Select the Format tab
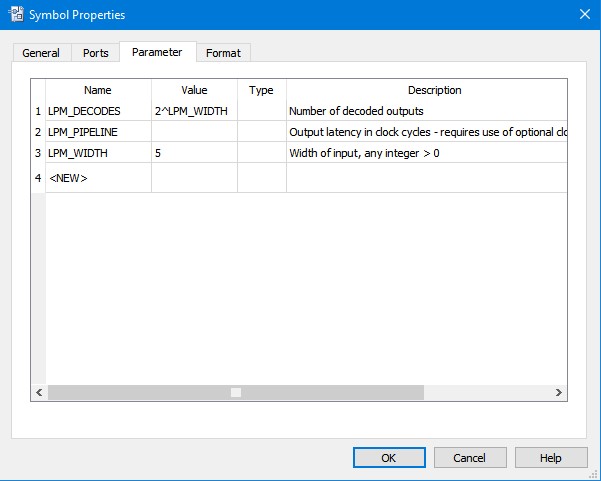 (x=223, y=53)
